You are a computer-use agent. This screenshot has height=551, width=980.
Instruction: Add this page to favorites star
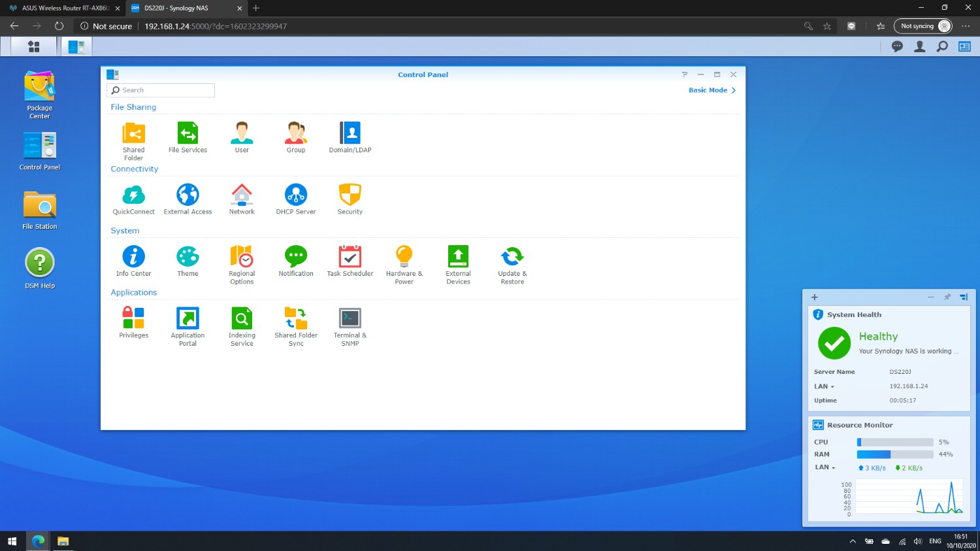point(827,26)
